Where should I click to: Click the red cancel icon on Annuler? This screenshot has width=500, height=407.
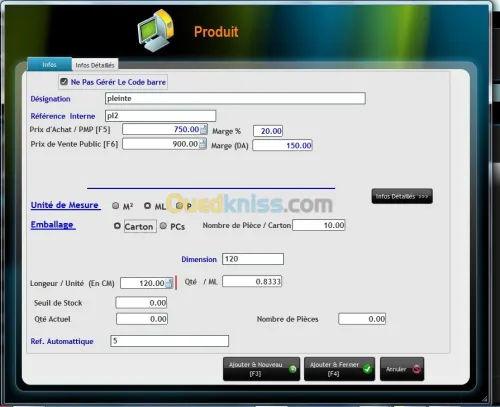click(x=416, y=369)
